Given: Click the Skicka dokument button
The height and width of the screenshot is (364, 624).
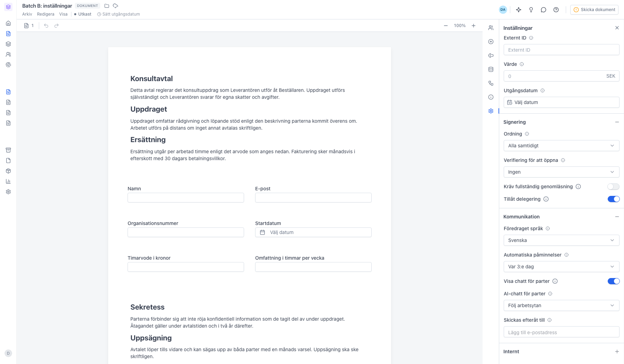Looking at the screenshot, I should pos(594,10).
